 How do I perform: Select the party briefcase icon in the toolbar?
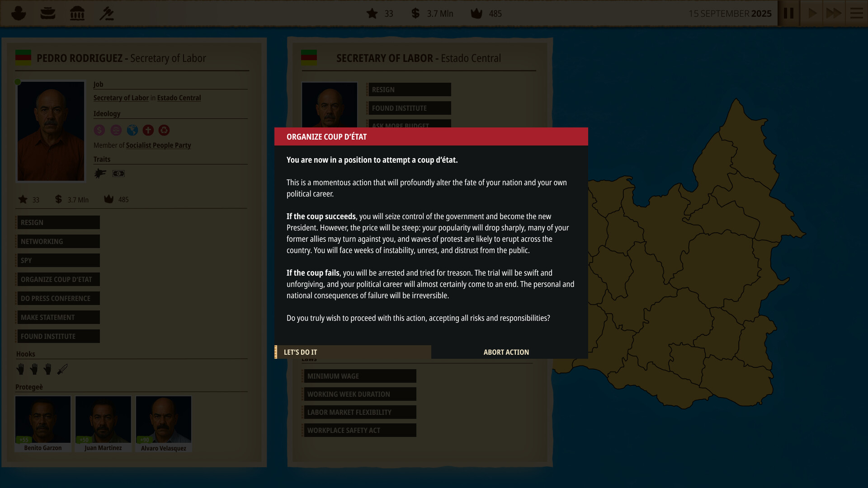(48, 13)
